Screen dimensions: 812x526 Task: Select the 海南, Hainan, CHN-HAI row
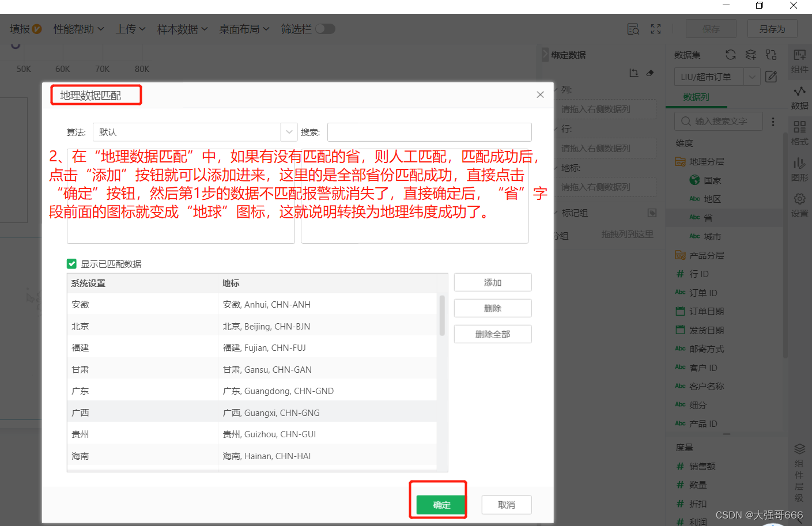[x=251, y=456]
